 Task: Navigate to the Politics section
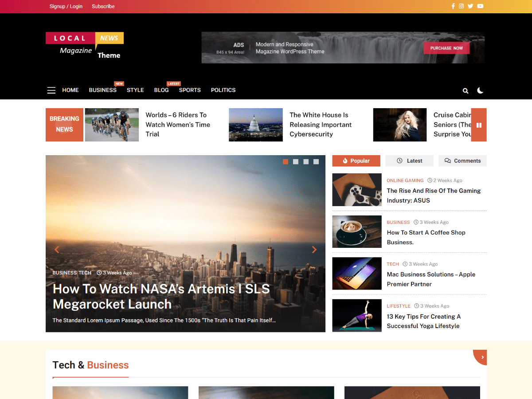(x=223, y=90)
